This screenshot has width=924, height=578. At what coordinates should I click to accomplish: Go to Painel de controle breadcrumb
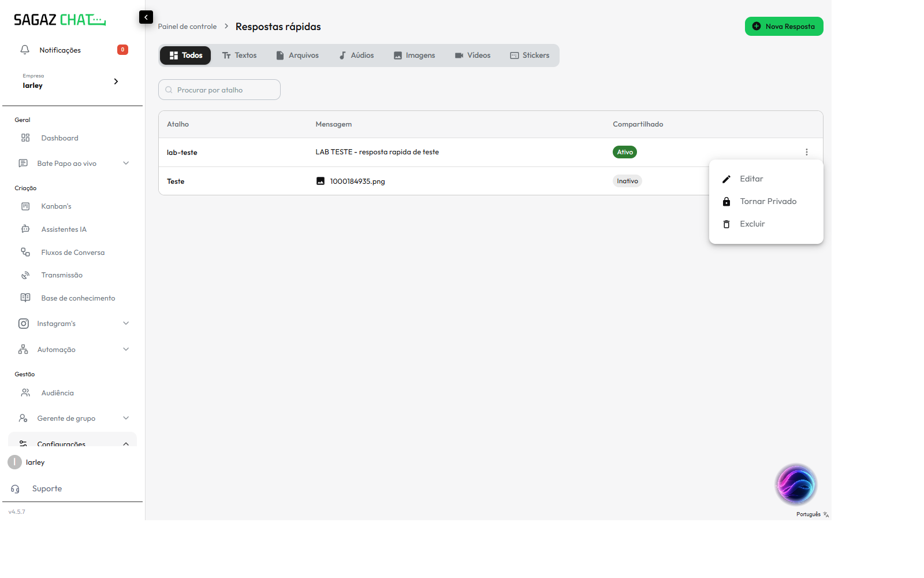[187, 27]
